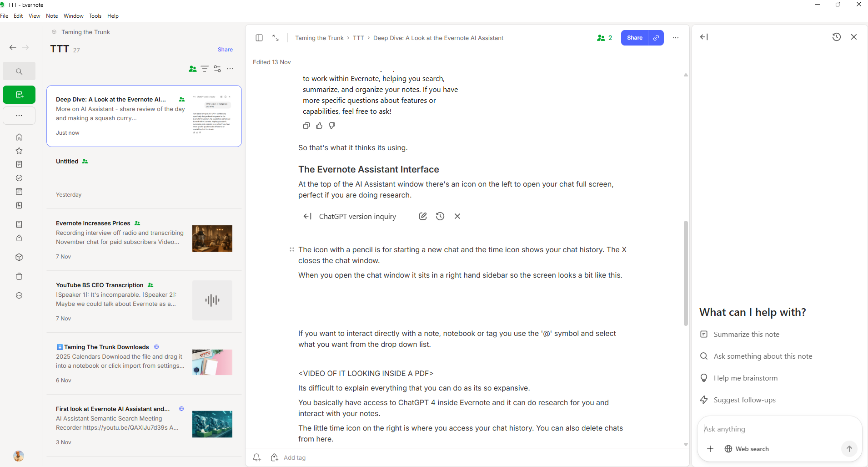Click thumbs down on AI response
The image size is (868, 467).
coord(332,126)
